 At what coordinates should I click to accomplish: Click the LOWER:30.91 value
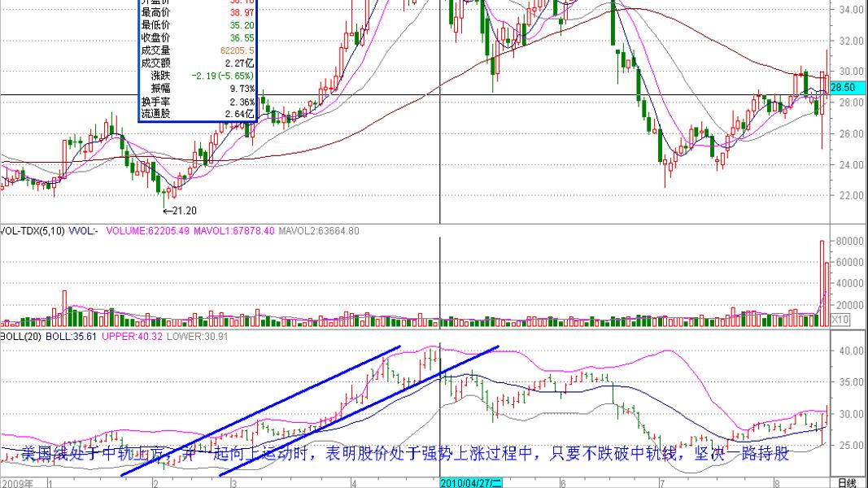[x=197, y=336]
